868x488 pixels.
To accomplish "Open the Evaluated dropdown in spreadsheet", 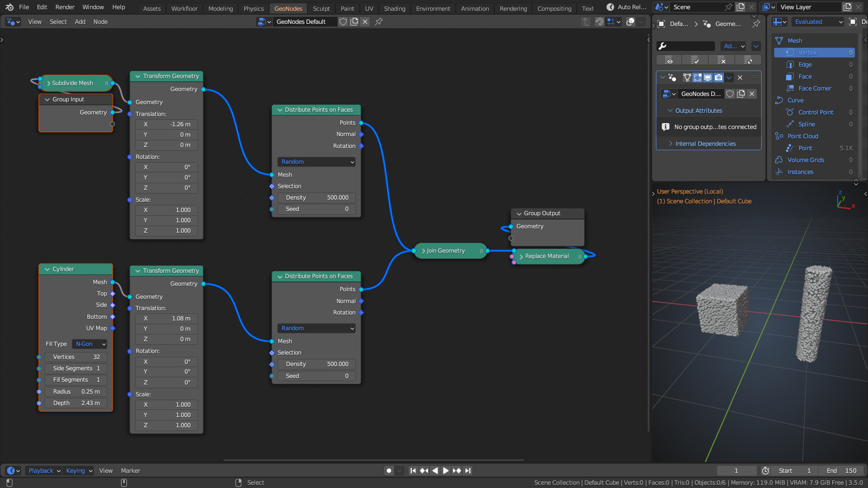I will pos(818,22).
